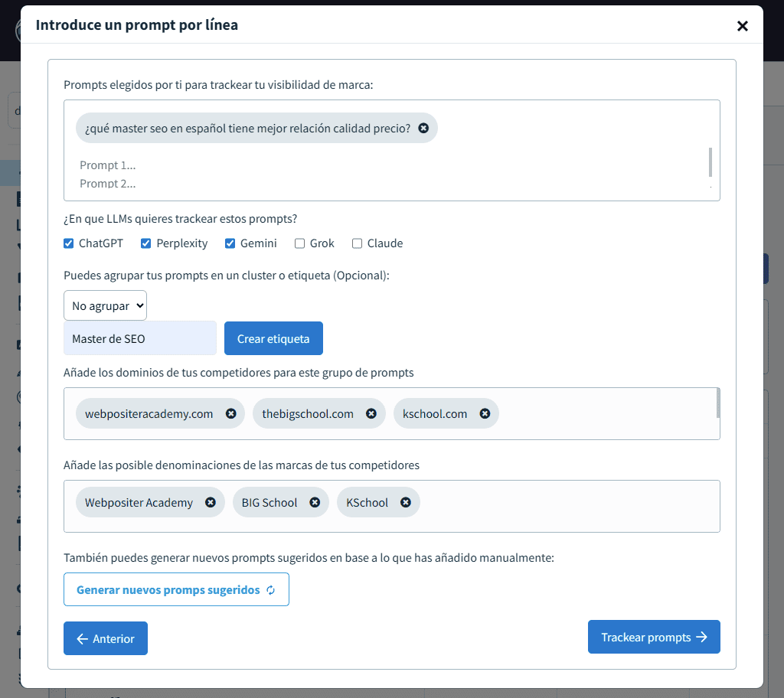Remove webpositeracademy.com from competitor domains
The width and height of the screenshot is (784, 698).
tap(230, 413)
